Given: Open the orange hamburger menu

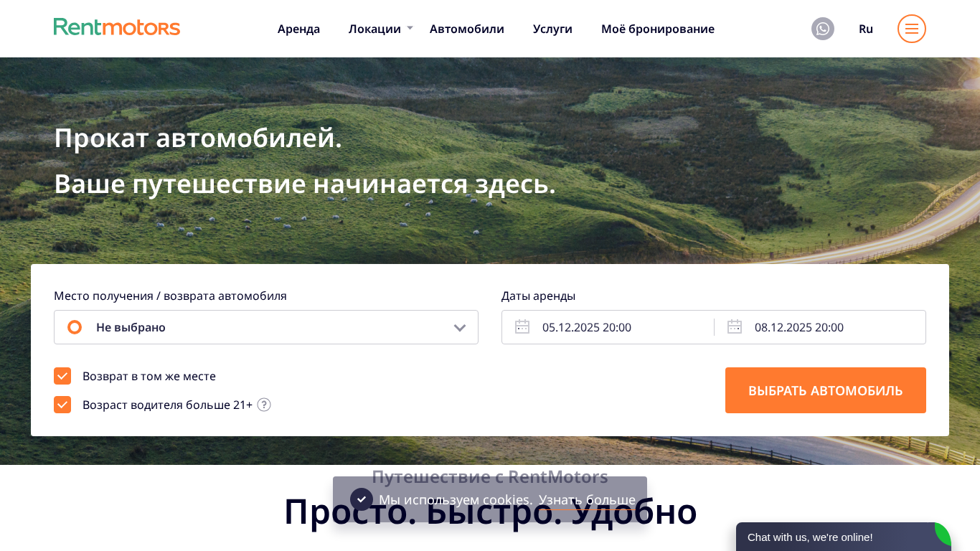Looking at the screenshot, I should click(x=912, y=29).
